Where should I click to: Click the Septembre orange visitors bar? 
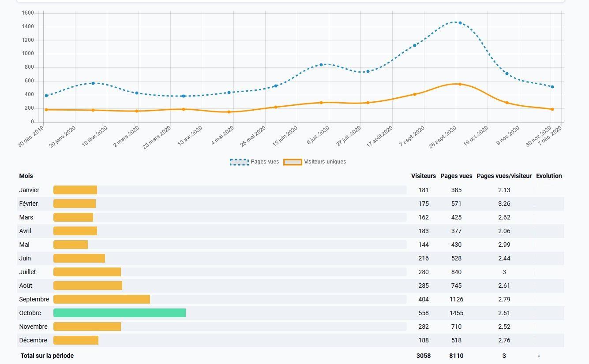click(x=101, y=299)
